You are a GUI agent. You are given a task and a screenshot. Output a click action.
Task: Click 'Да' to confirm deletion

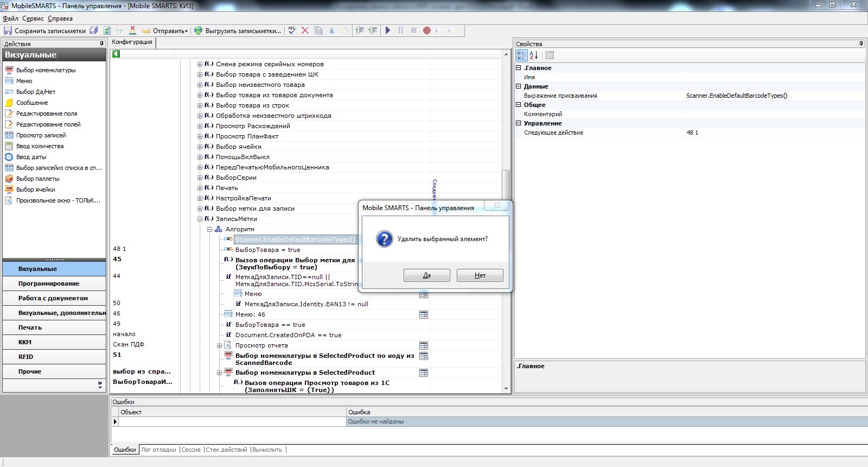coord(427,275)
